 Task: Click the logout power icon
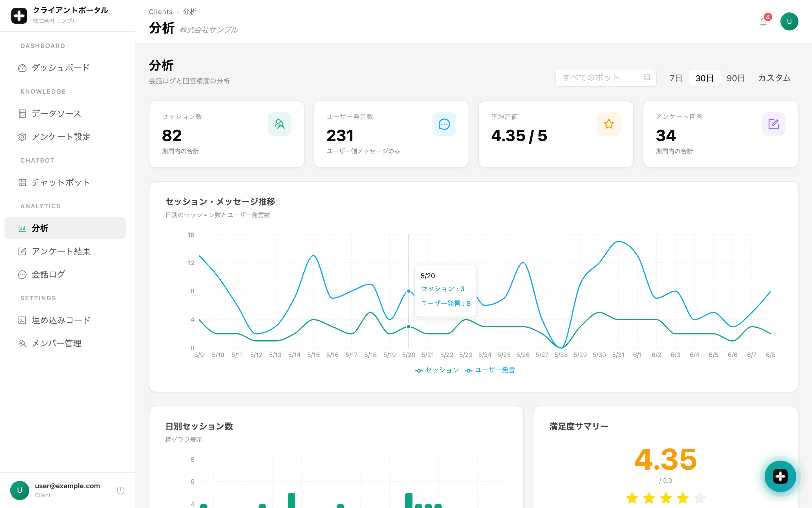point(120,490)
